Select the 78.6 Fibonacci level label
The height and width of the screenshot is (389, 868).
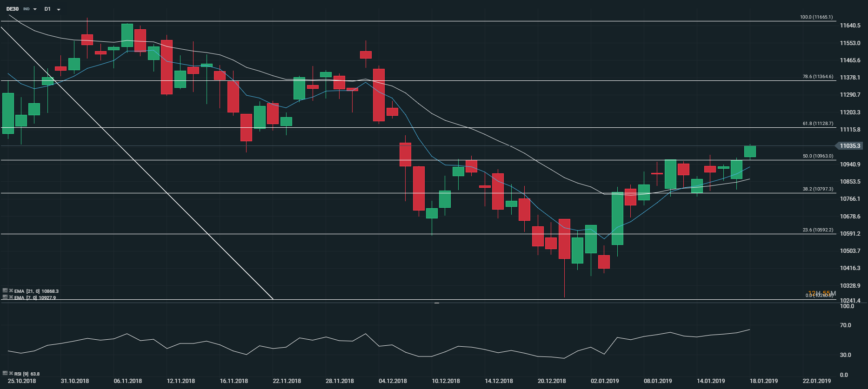click(x=818, y=77)
